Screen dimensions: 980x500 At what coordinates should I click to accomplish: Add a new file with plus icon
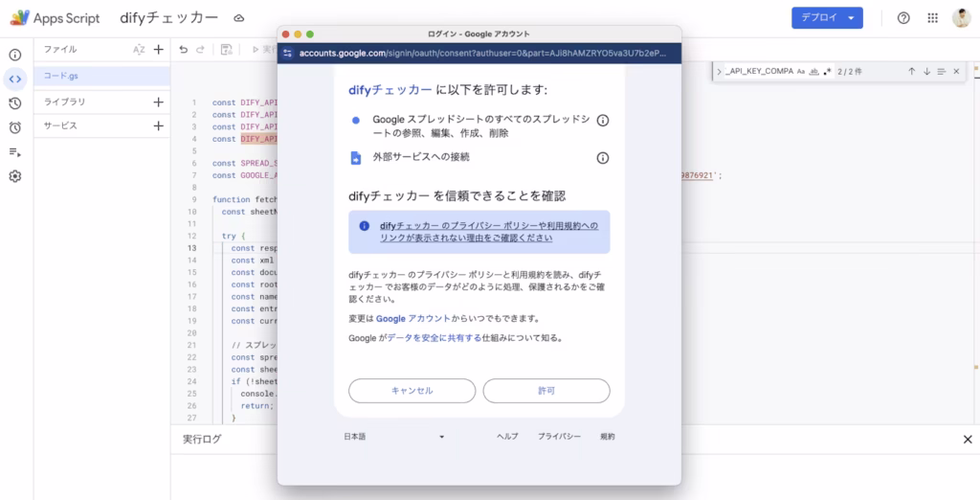coord(159,49)
